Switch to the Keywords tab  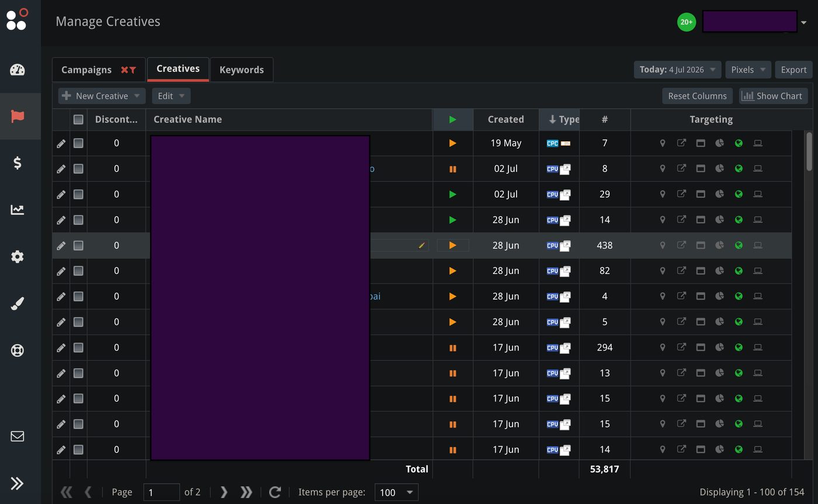tap(242, 69)
